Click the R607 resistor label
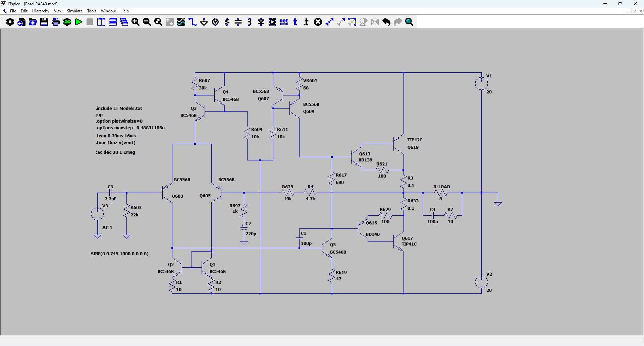The image size is (644, 346). pyautogui.click(x=204, y=80)
